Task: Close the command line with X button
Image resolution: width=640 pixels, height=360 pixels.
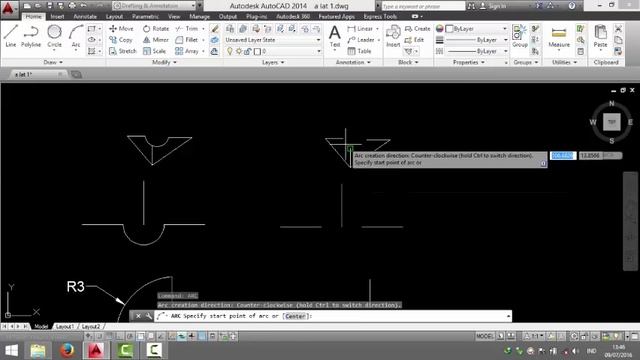Action: click(x=138, y=316)
